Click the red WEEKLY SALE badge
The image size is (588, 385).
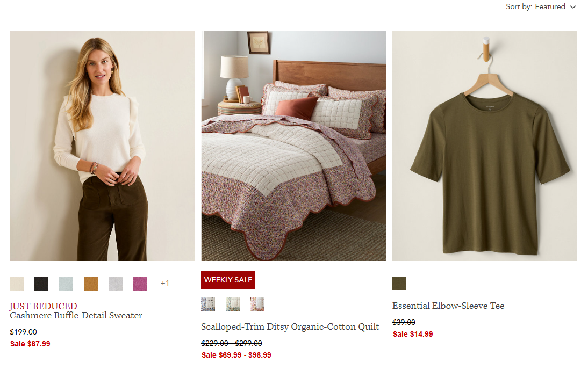click(228, 280)
